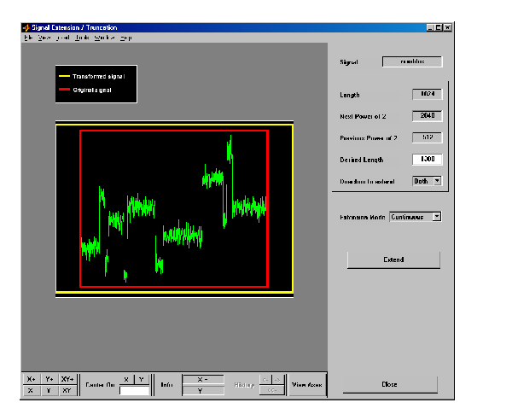Open the Extension Mode dropdown
This screenshot has height=420, width=512.
coord(415,217)
